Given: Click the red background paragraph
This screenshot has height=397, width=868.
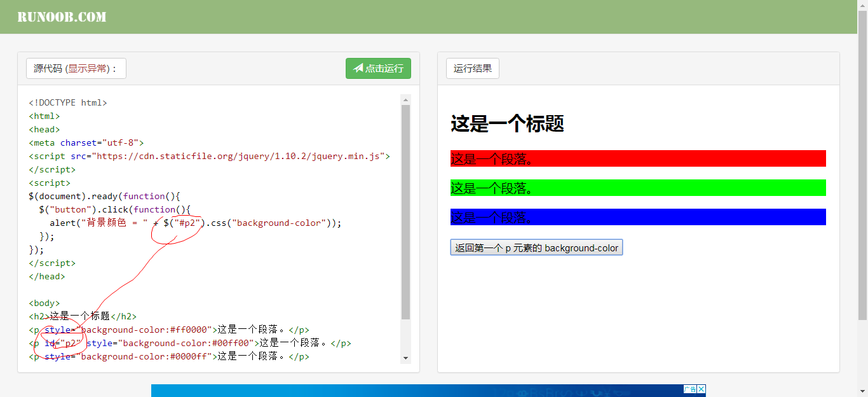Looking at the screenshot, I should 638,158.
